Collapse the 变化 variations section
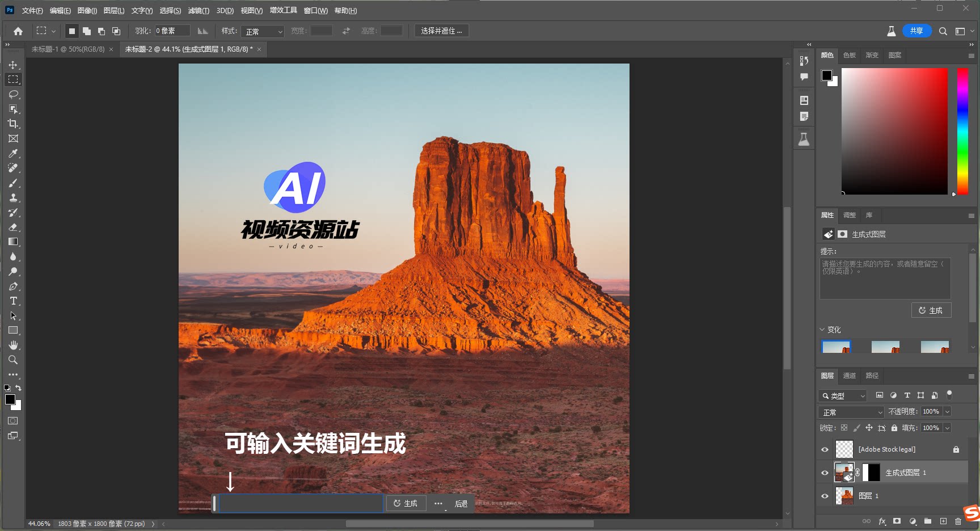 (x=822, y=330)
